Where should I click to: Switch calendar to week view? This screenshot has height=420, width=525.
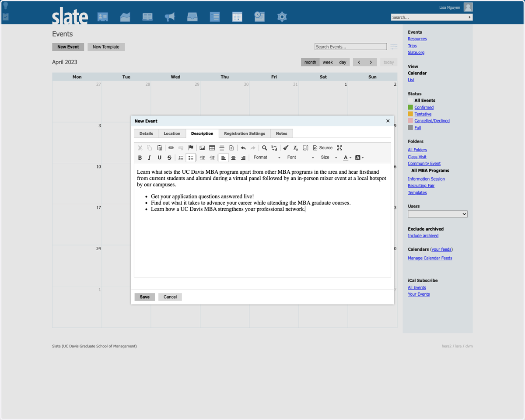tap(328, 62)
